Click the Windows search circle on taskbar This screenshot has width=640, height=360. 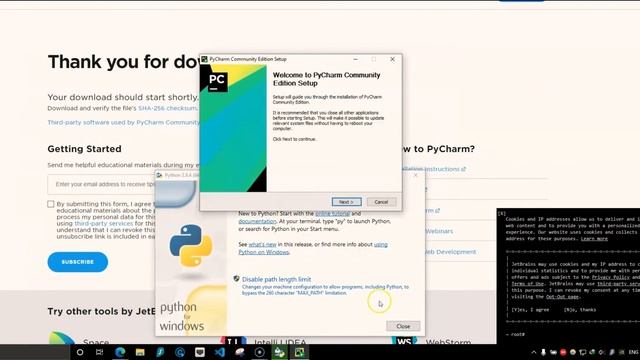click(x=80, y=352)
